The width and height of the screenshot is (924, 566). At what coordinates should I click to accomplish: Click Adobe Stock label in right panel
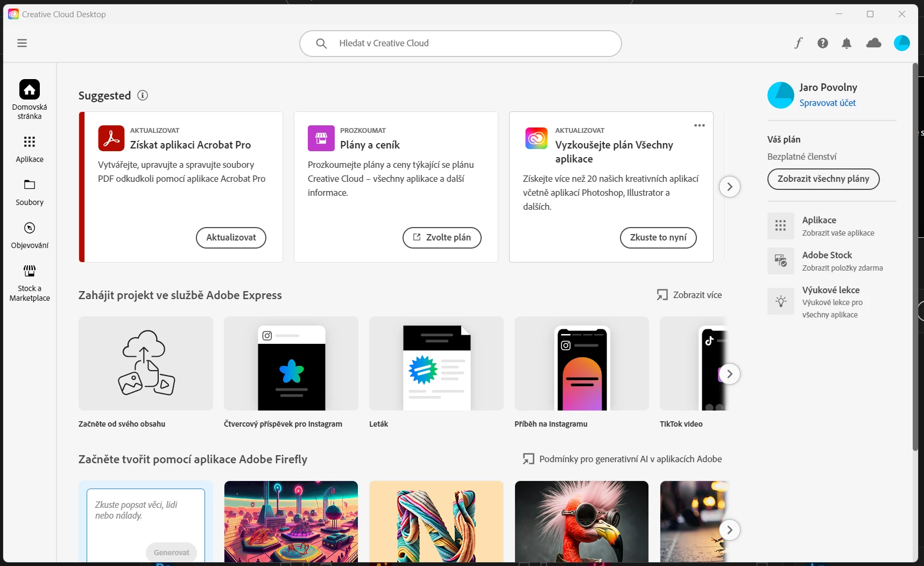[827, 255]
